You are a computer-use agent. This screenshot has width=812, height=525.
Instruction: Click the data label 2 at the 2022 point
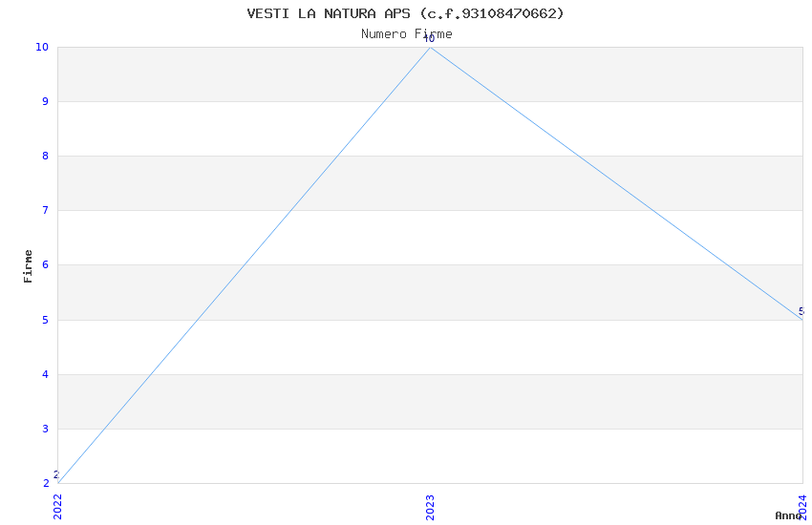pyautogui.click(x=56, y=474)
